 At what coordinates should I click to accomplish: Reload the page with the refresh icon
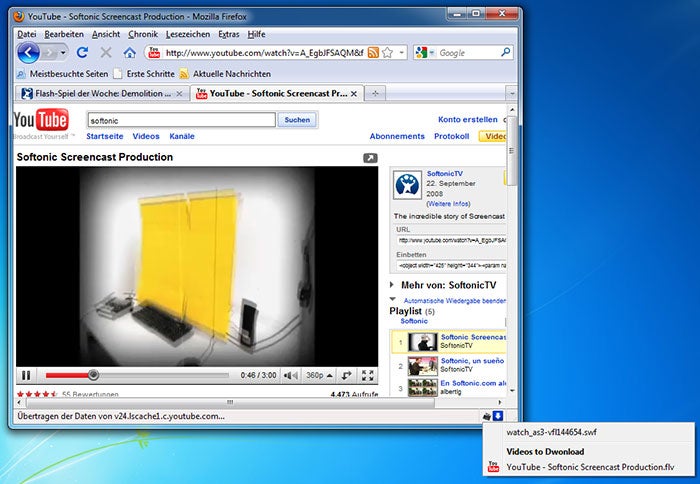click(x=83, y=52)
